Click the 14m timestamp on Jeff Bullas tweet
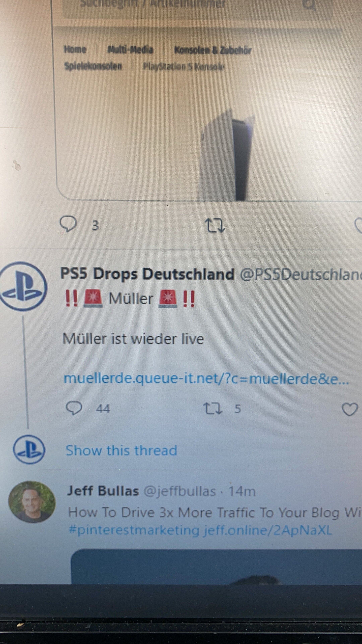The height and width of the screenshot is (644, 362). [242, 491]
